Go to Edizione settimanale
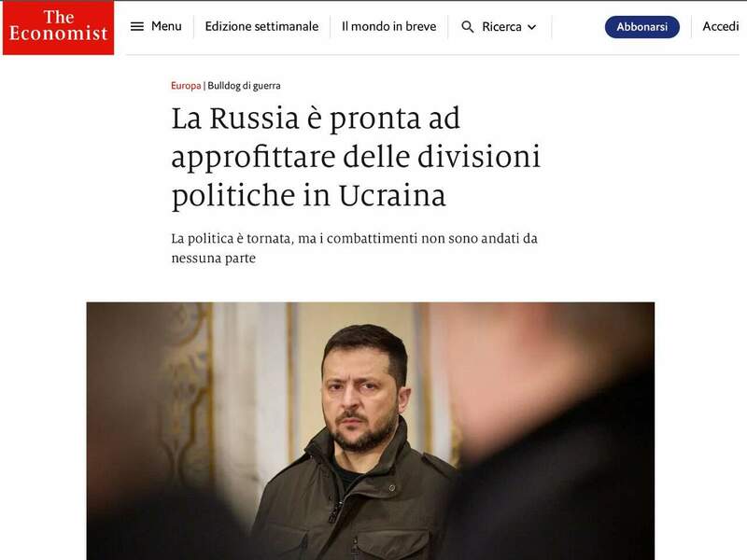747x560 pixels. click(261, 27)
